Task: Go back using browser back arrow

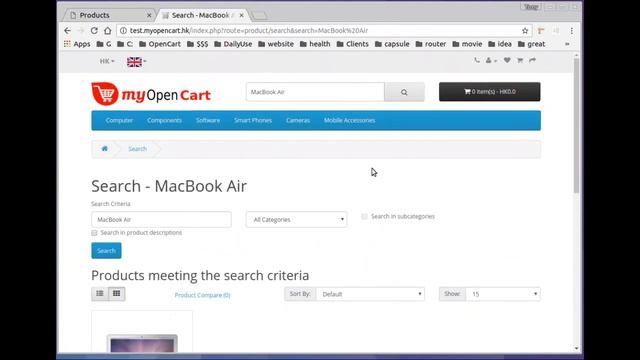Action: [x=68, y=31]
